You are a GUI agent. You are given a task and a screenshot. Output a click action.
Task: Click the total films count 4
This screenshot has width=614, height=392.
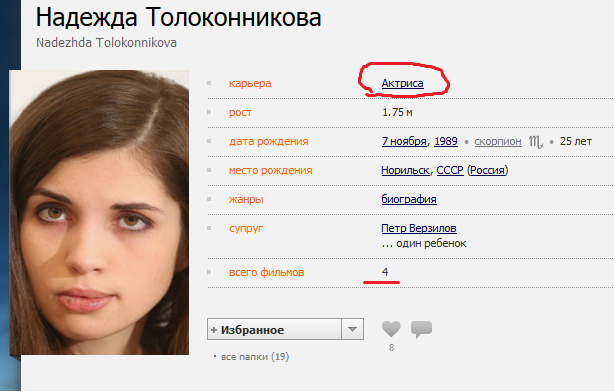385,272
